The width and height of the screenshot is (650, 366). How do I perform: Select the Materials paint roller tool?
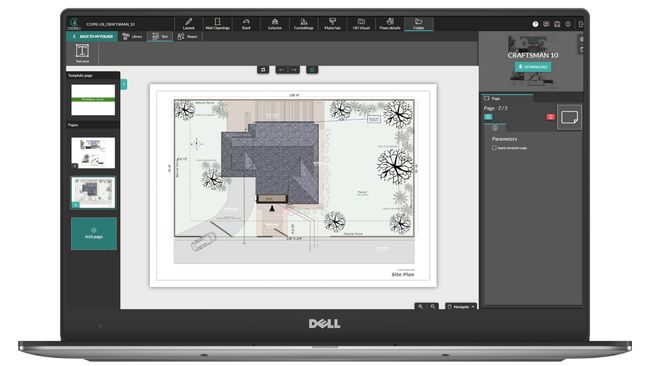pyautogui.click(x=332, y=24)
